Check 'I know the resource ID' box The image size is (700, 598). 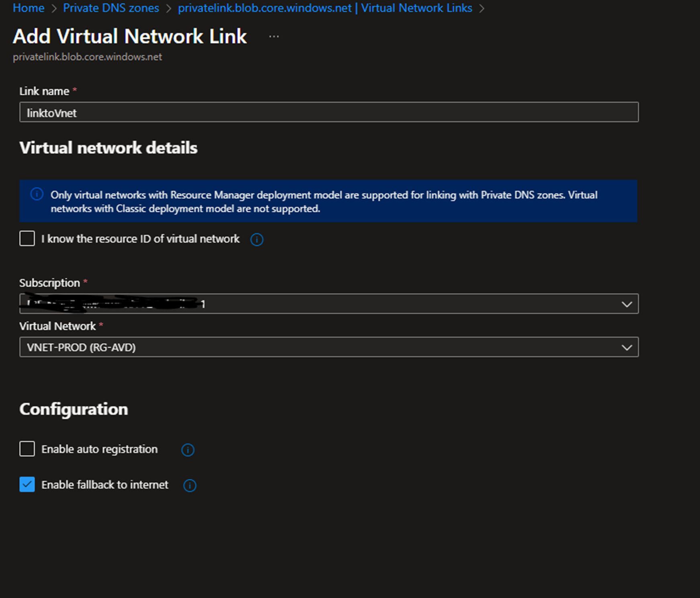click(x=27, y=239)
